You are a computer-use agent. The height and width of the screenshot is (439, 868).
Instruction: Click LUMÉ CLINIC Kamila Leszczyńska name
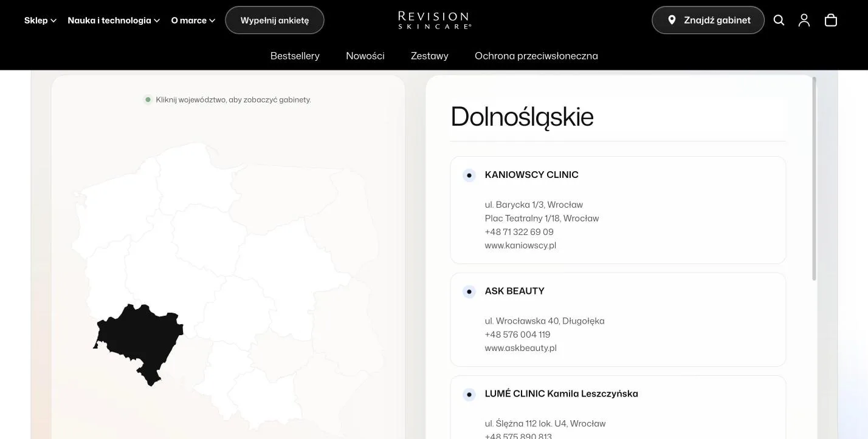[x=562, y=393]
